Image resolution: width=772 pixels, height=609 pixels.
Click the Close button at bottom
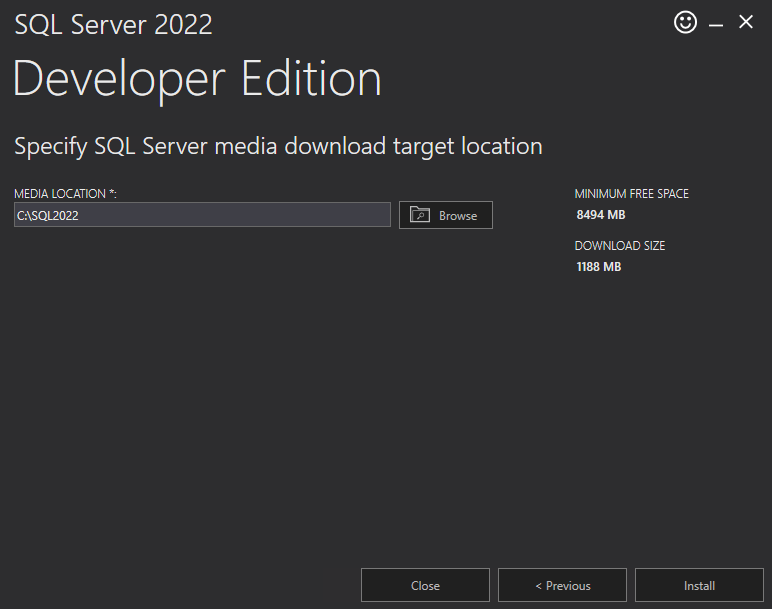pos(425,585)
